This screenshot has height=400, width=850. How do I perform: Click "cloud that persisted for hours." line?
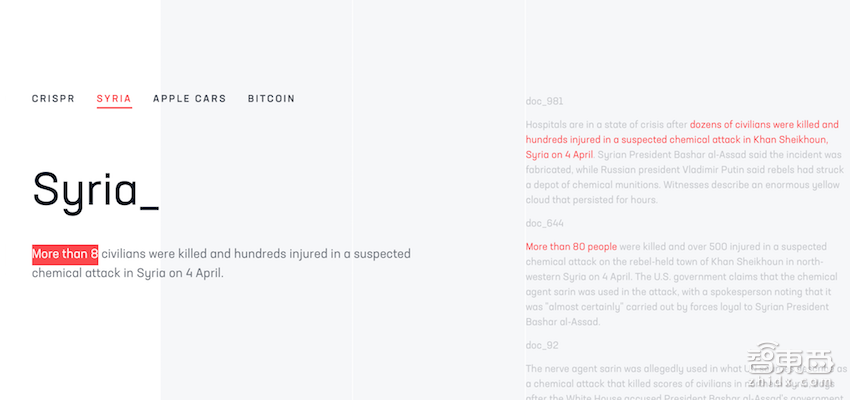coord(591,200)
